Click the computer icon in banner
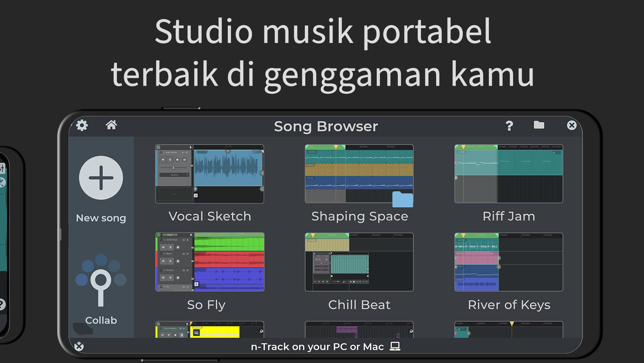 tap(395, 346)
